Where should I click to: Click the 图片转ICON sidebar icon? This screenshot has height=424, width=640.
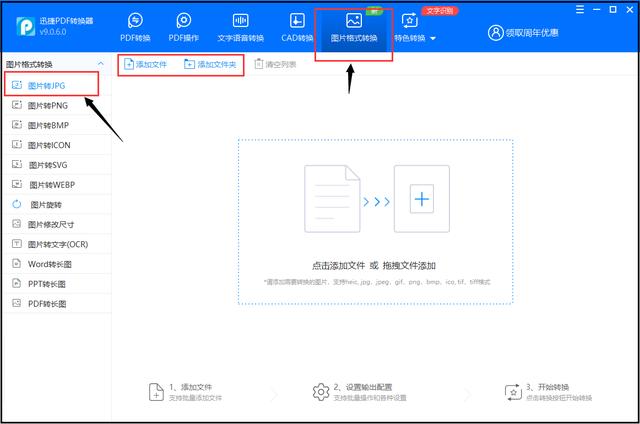pyautogui.click(x=17, y=144)
